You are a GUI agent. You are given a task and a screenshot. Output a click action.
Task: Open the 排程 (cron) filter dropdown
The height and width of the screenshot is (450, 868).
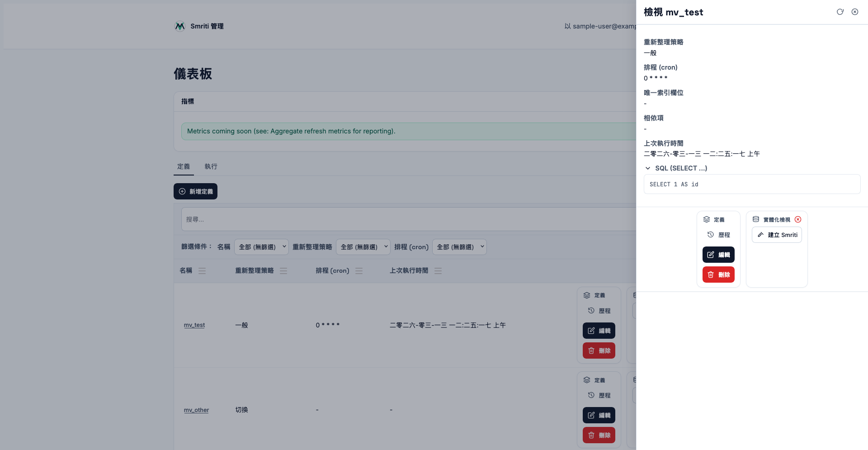460,247
